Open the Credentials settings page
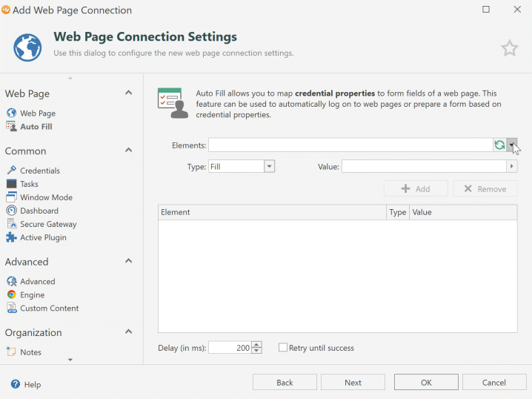This screenshot has width=532, height=399. coord(39,171)
